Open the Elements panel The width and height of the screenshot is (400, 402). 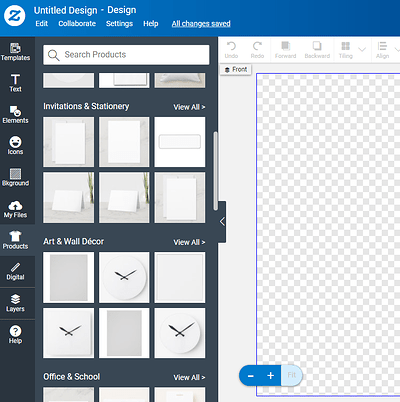point(15,114)
